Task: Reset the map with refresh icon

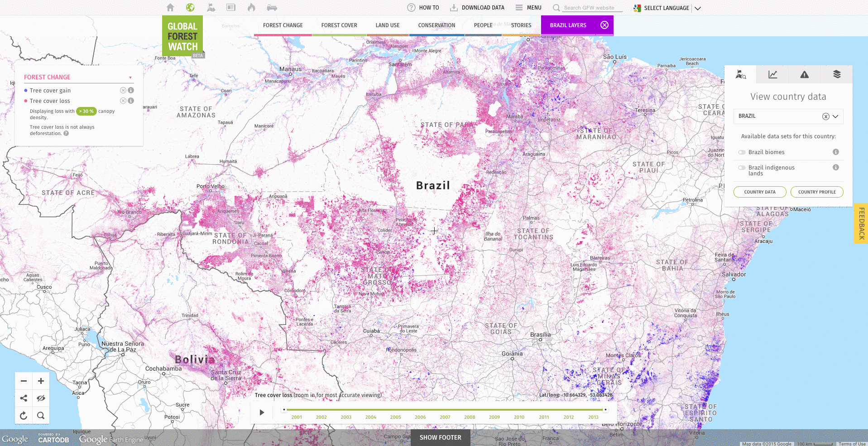Action: click(24, 416)
